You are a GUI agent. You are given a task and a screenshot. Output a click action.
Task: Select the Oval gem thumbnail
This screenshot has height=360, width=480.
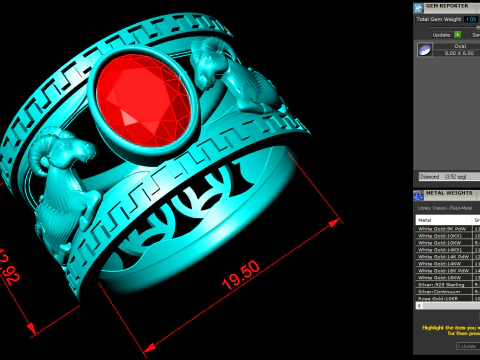pos(425,50)
